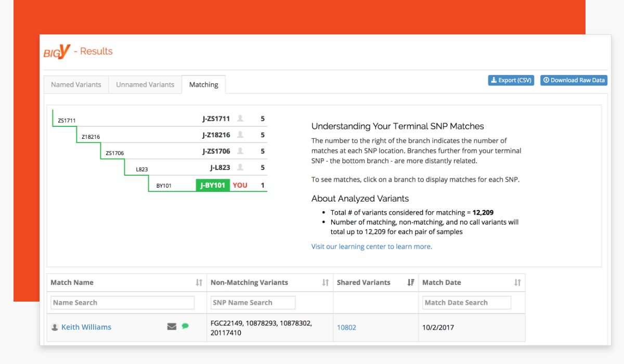This screenshot has width=624, height=364.
Task: Sort table by Match Name column
Action: [x=199, y=282]
